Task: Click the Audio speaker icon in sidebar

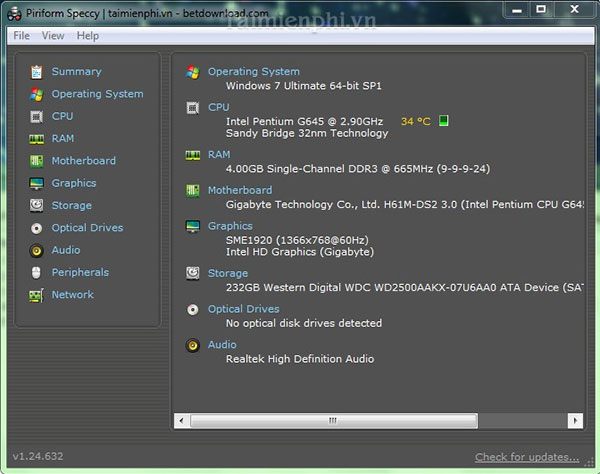Action: (36, 251)
